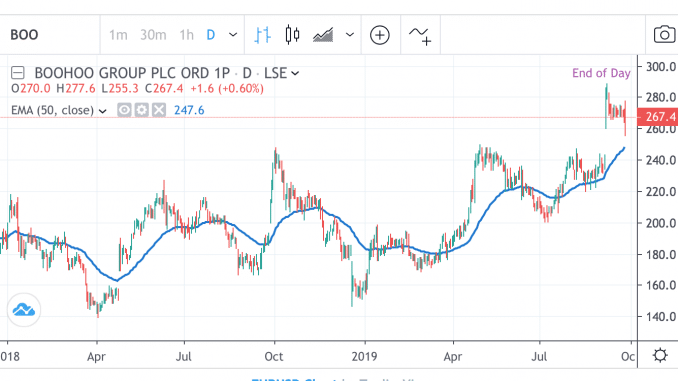Screen dimensions: 678x381
Task: Click the BOOHOO GROUP PLC ORD 1P title
Action: click(x=132, y=73)
